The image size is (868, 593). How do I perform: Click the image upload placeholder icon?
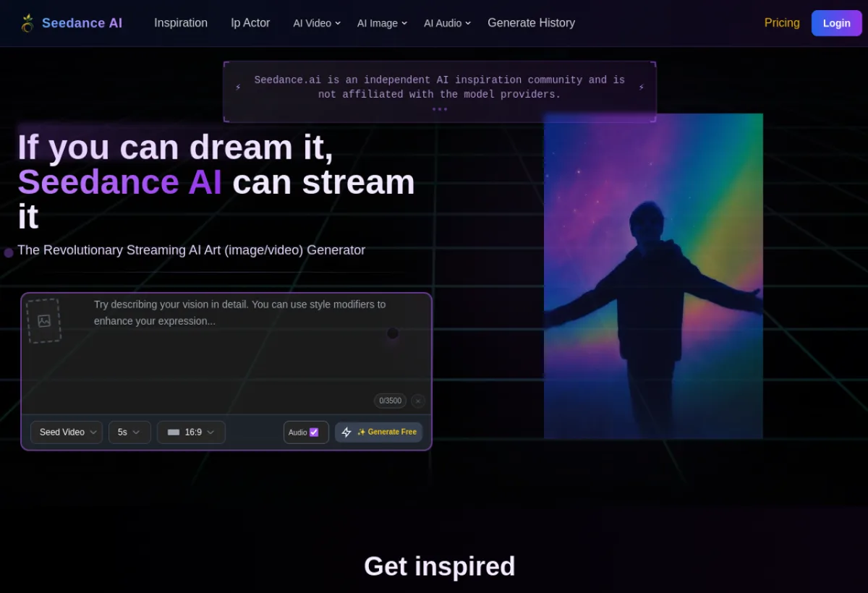click(x=44, y=320)
